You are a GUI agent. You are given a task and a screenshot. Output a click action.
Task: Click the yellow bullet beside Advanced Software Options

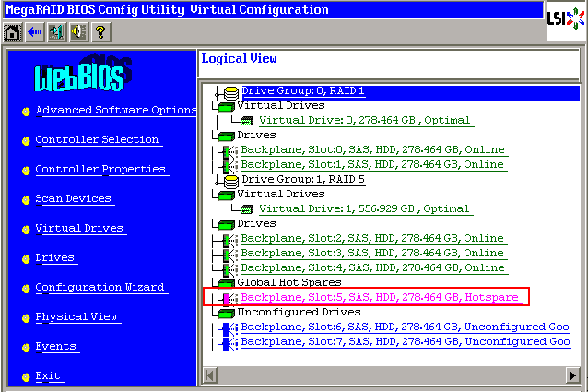click(26, 112)
